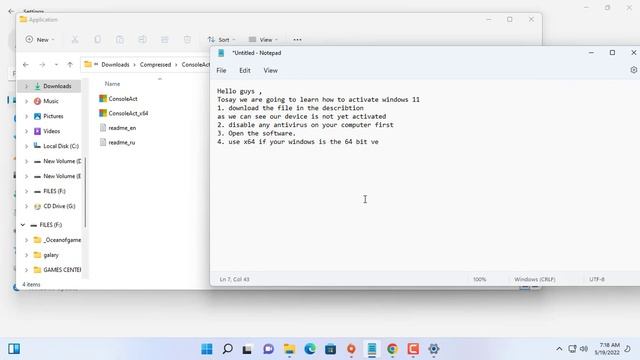Show hidden system tray icons
The width and height of the screenshot is (640, 360).
tap(559, 349)
